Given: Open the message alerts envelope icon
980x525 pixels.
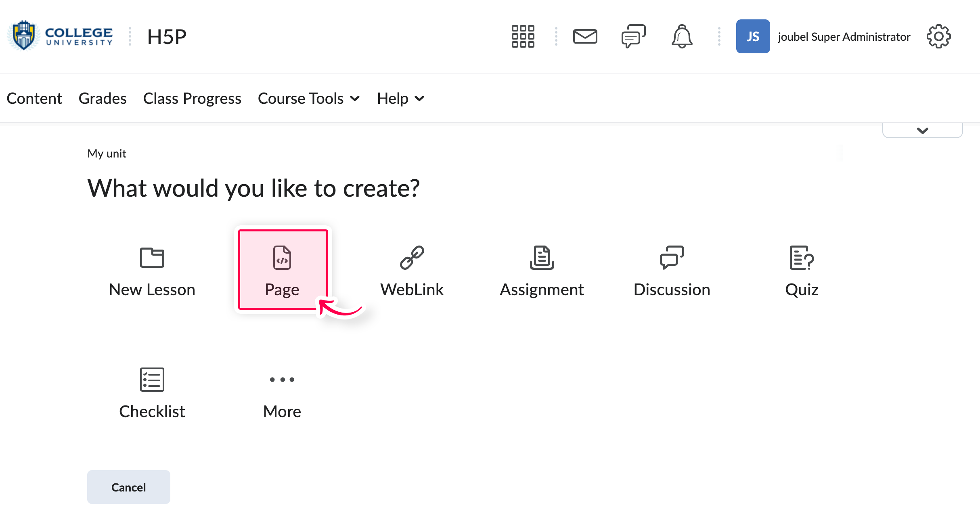Looking at the screenshot, I should pos(585,36).
